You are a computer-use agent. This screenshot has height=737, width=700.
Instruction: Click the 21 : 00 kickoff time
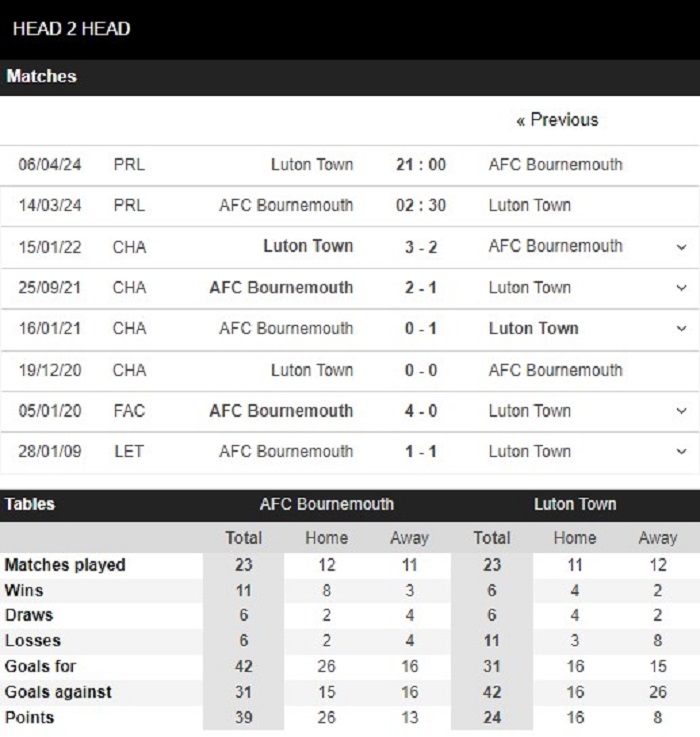point(421,165)
